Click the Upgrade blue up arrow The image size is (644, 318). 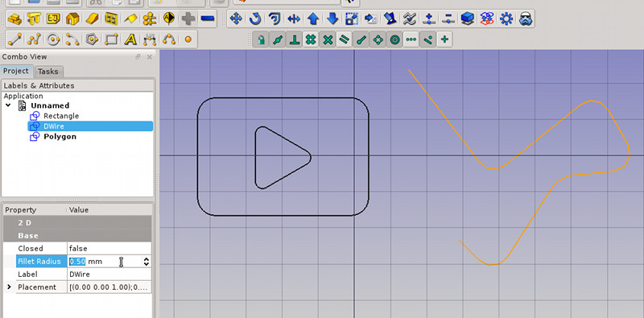[x=313, y=19]
